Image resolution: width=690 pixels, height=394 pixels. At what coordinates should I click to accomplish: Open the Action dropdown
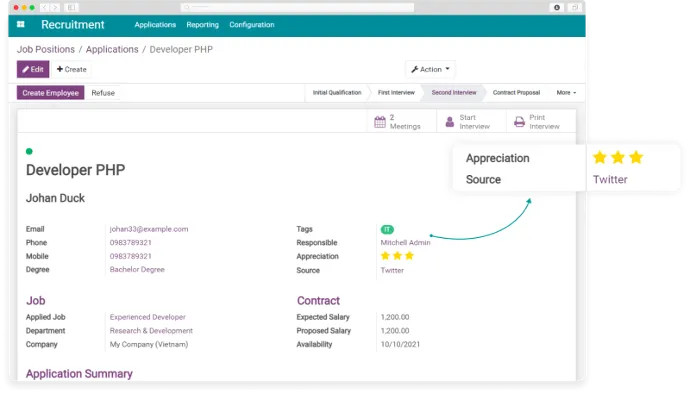(430, 70)
